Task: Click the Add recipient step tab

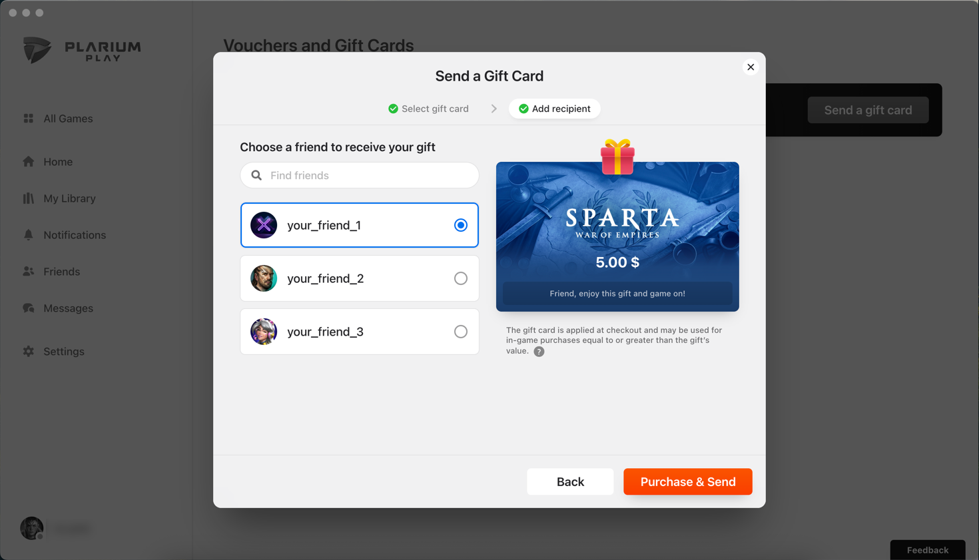Action: click(x=555, y=109)
